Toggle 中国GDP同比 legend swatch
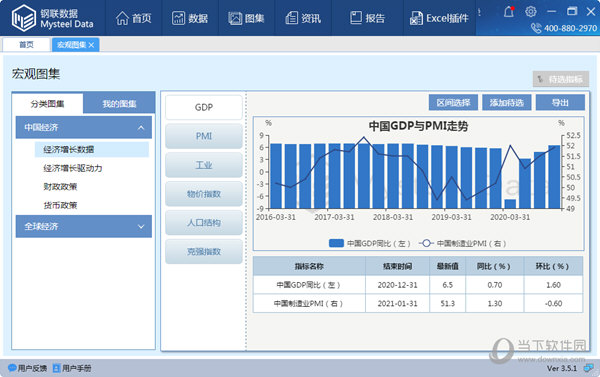Screen dimensions: 600x377 [336, 243]
